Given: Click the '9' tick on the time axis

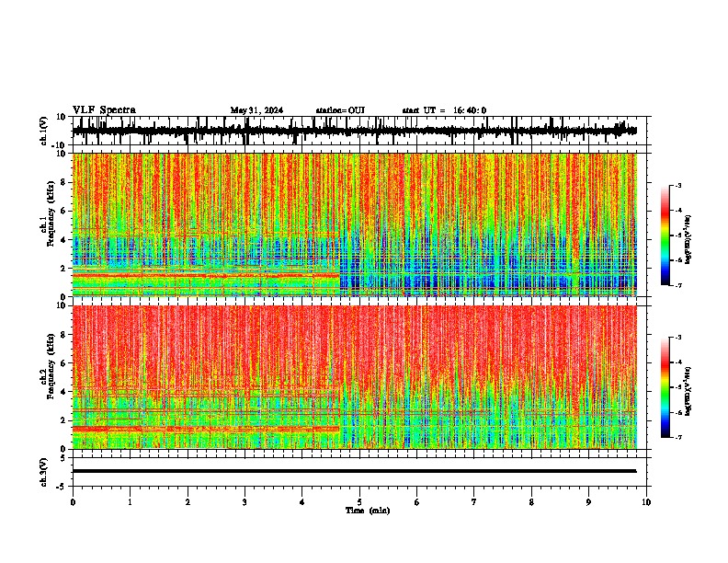Looking at the screenshot, I should pyautogui.click(x=588, y=502).
